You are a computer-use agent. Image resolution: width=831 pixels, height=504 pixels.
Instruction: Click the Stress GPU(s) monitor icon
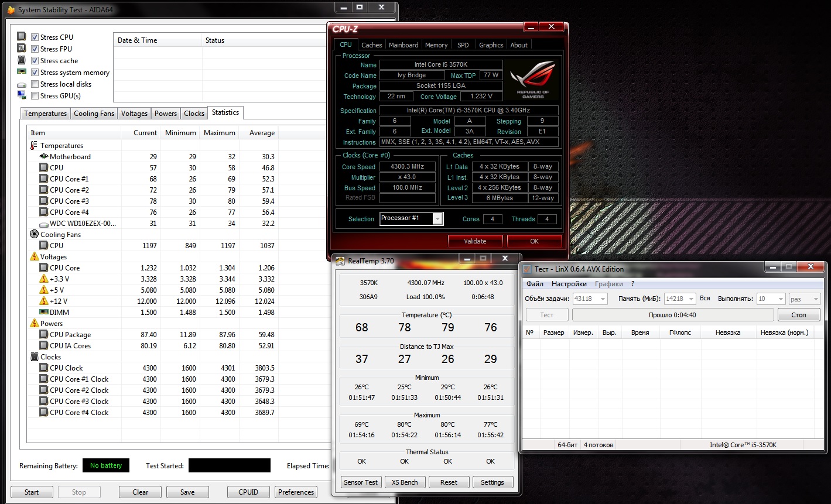[x=22, y=95]
